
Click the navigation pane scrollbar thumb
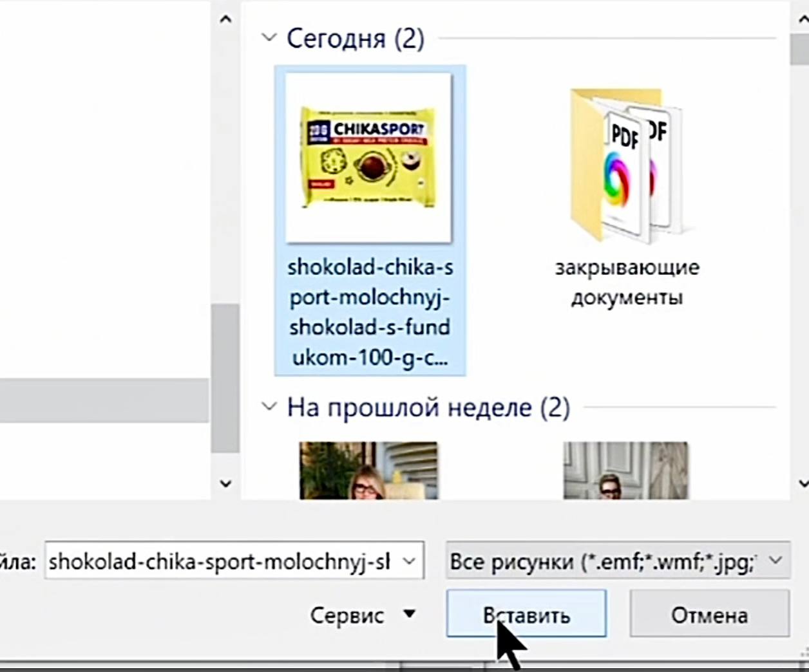coord(225,378)
